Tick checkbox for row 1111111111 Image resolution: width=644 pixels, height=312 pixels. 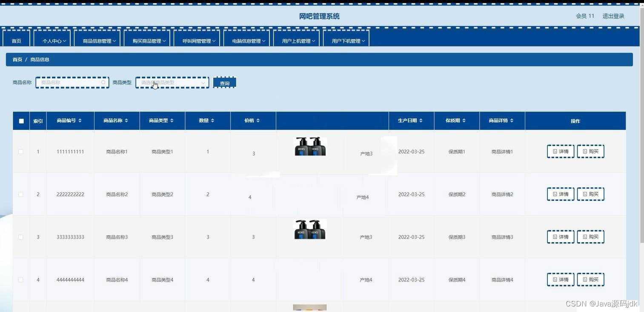(x=21, y=152)
